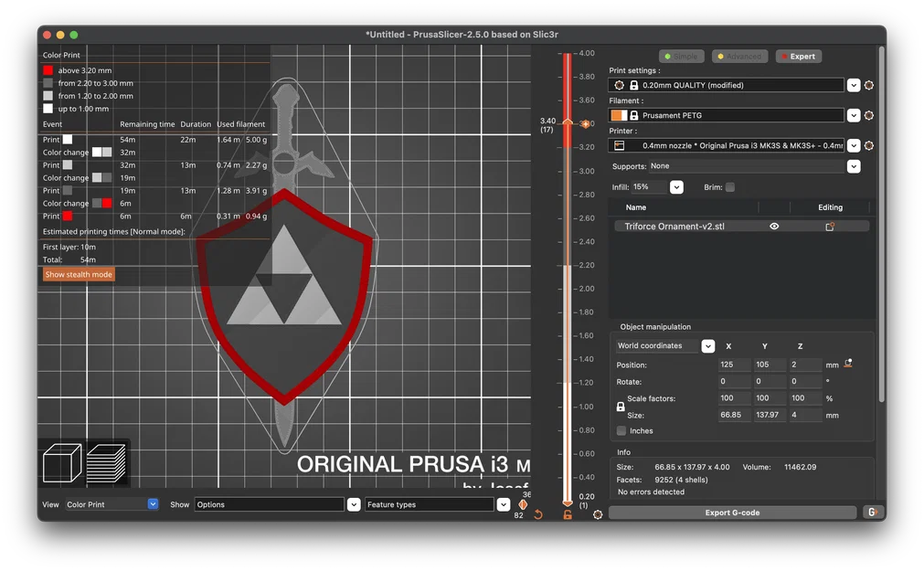Switch to Advanced mode
This screenshot has height=571, width=924.
click(739, 57)
